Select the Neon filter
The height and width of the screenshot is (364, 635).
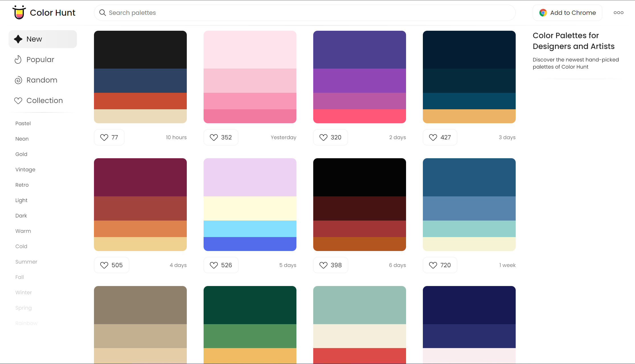[22, 139]
